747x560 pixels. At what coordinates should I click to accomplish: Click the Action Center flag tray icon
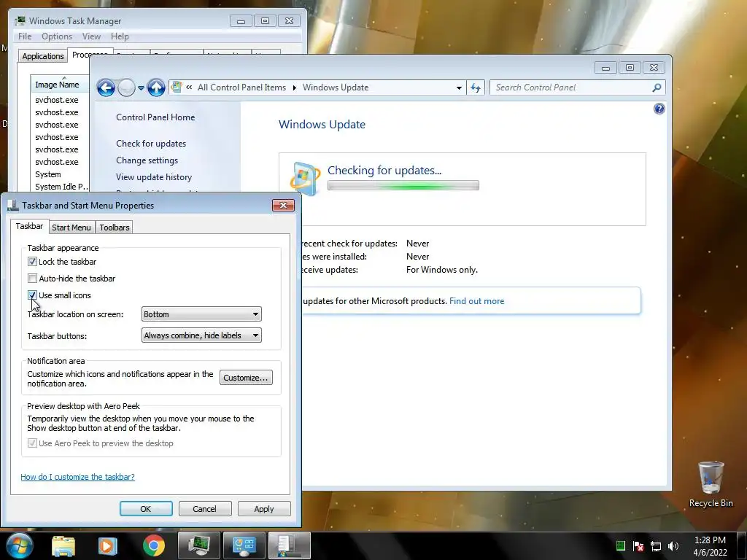[x=638, y=546]
